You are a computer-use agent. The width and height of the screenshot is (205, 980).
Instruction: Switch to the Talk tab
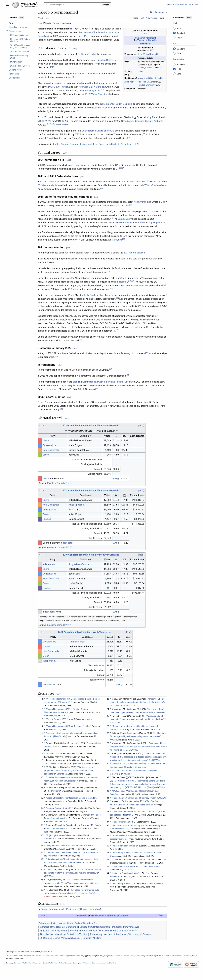pos(47,18)
